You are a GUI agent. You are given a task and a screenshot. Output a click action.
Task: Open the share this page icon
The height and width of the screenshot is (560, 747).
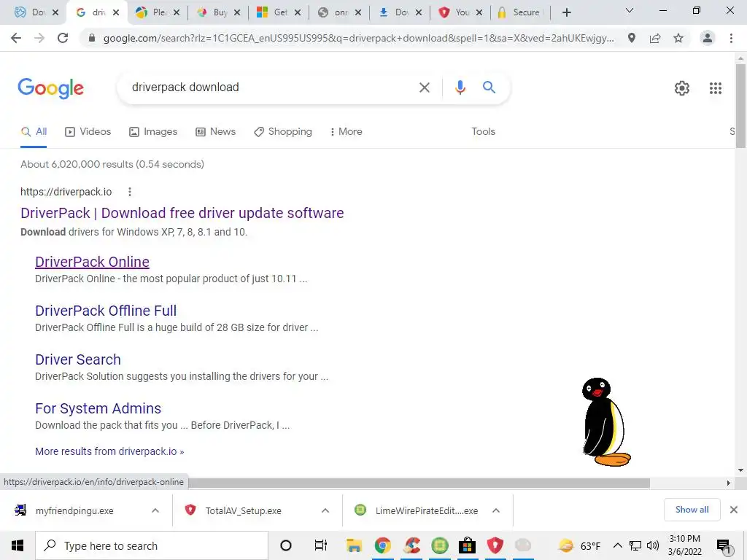tap(655, 38)
